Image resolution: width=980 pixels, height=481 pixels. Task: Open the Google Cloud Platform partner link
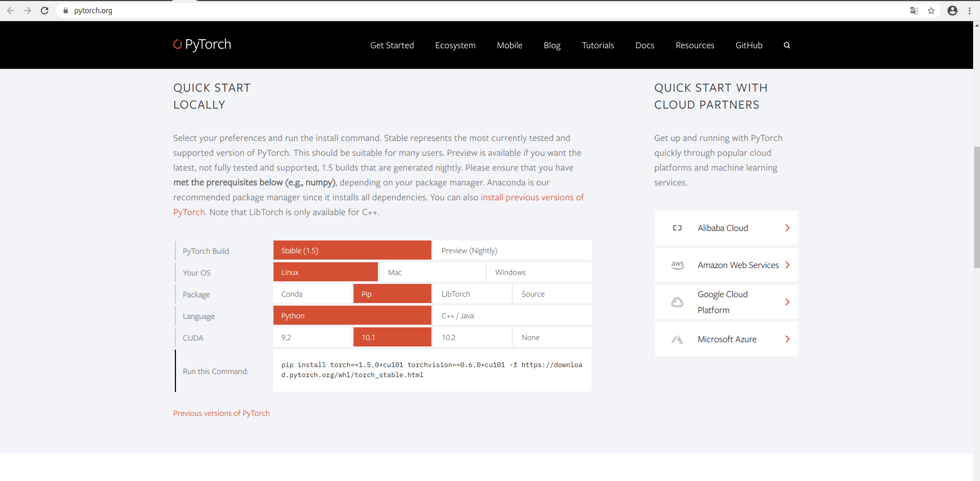(x=726, y=302)
